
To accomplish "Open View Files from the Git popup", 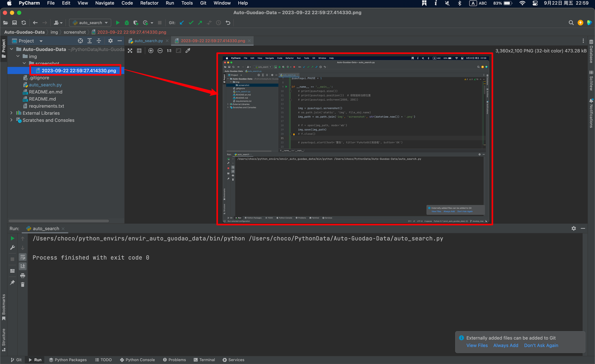I will tap(477, 345).
